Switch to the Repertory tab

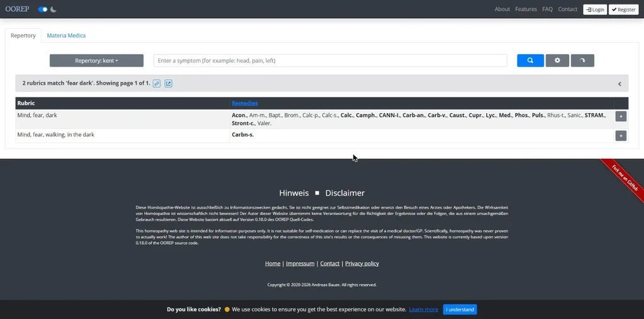[23, 36]
